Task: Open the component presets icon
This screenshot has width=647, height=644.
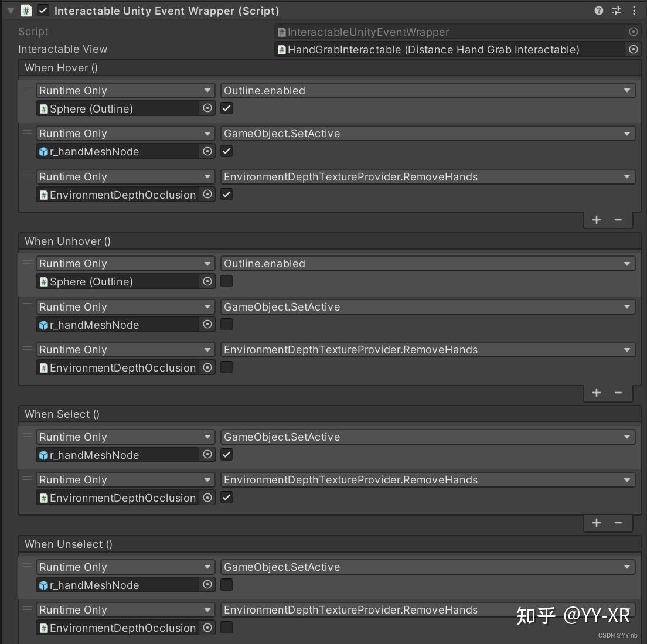Action: click(615, 11)
